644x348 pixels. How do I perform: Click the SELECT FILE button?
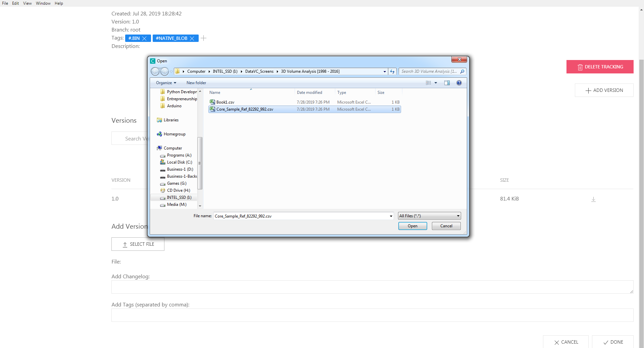(138, 244)
